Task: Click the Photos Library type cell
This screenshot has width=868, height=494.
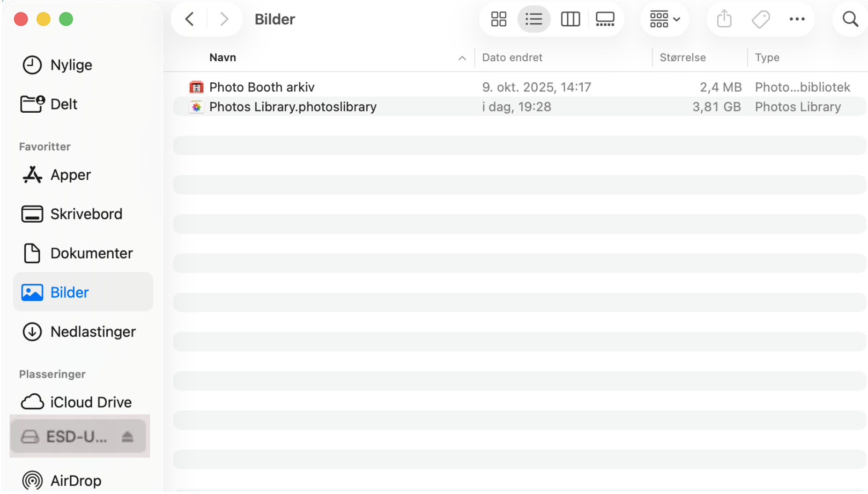Action: 798,107
